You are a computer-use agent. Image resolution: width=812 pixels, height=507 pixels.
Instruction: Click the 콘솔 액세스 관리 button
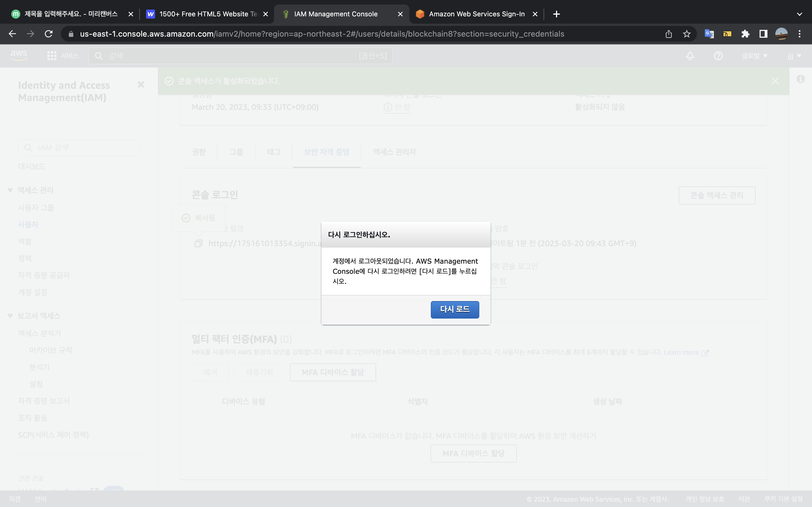click(x=717, y=195)
